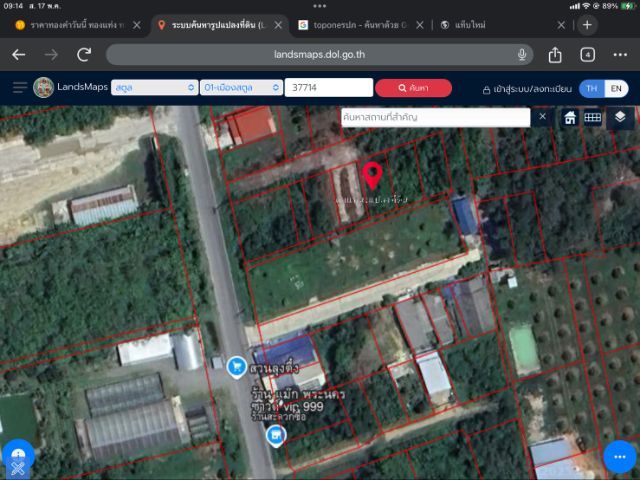The height and width of the screenshot is (480, 640).
Task: Open the blue three-dot floating button
Action: pos(620,457)
